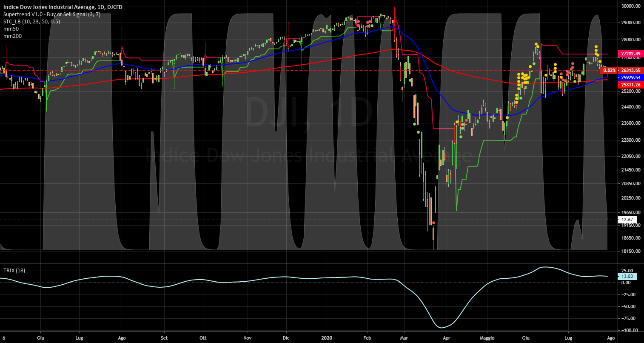
Task: Select the STC_LB (10, 23, 50, 0.5) legend
Action: (31, 21)
